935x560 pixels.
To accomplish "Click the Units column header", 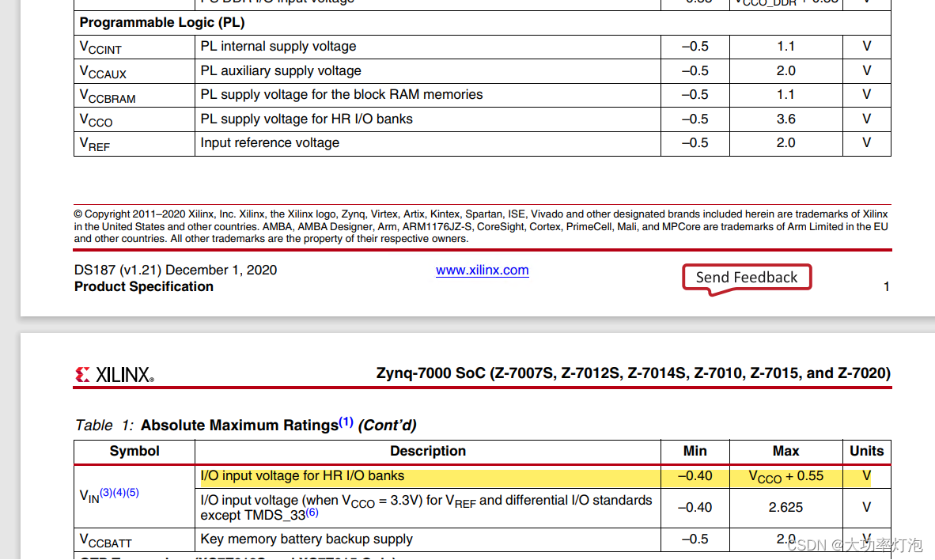I will [x=867, y=452].
